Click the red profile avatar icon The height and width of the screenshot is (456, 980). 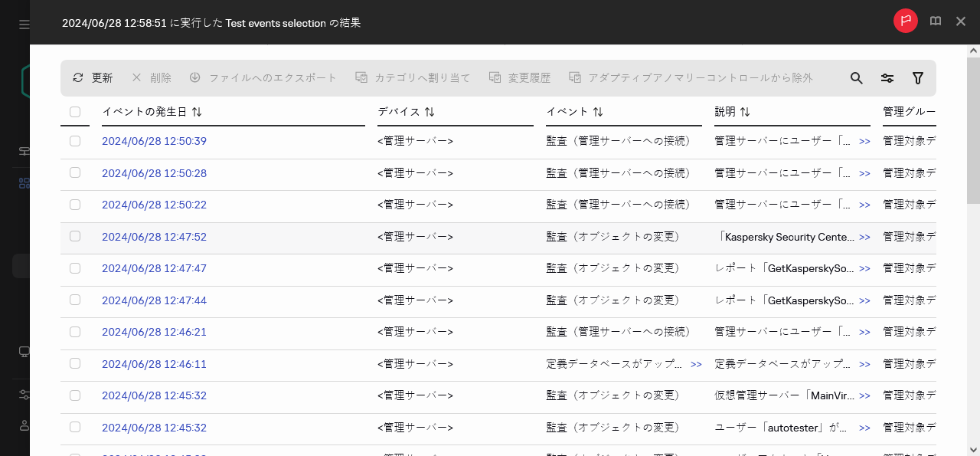point(905,21)
